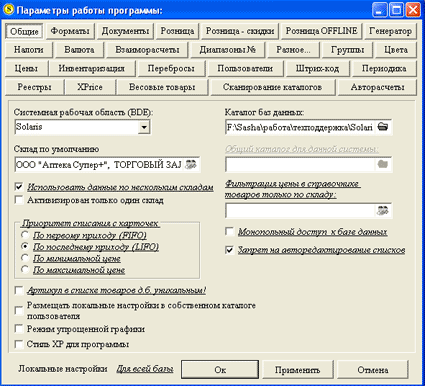Switch to the Инвентаризация tab

[92, 68]
